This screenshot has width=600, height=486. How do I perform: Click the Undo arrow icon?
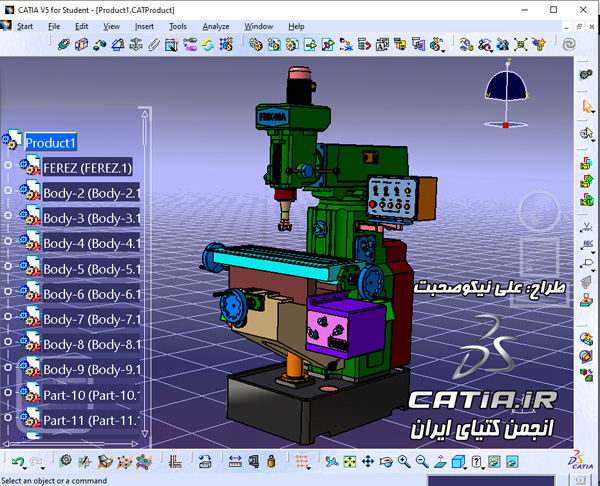click(17, 462)
